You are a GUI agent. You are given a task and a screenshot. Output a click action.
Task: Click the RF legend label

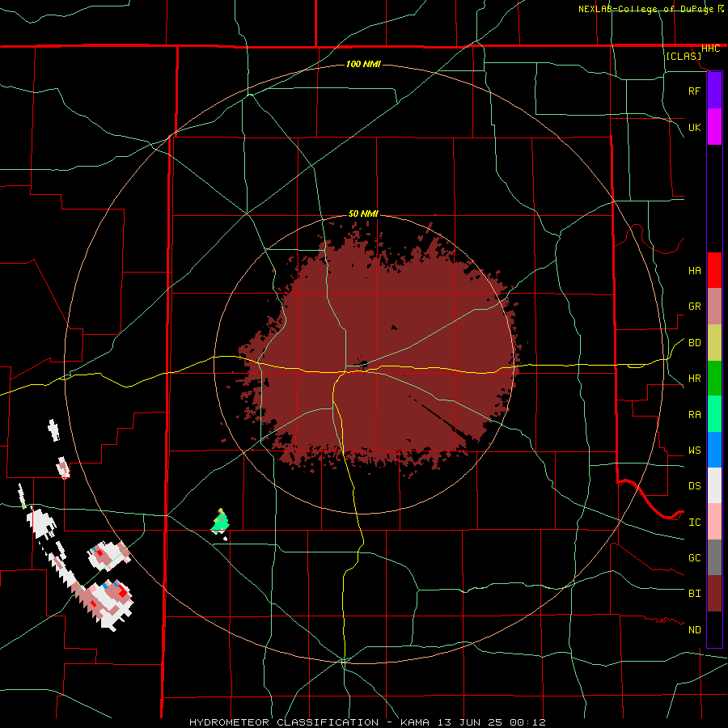coord(694,91)
